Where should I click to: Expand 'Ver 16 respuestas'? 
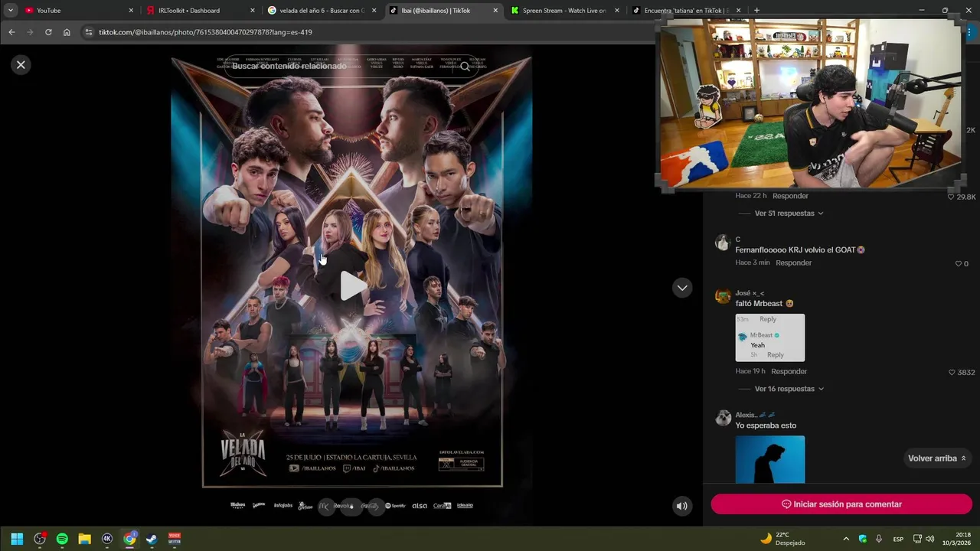click(789, 389)
